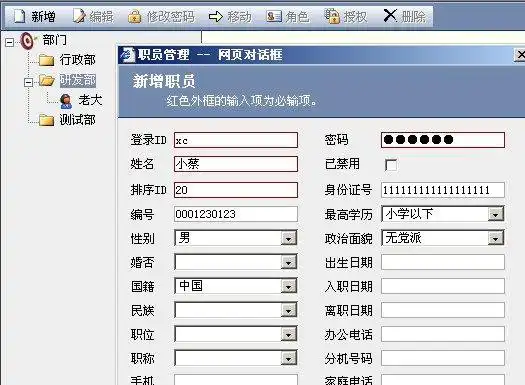This screenshot has height=385, width=525.
Task: Open the 民族 dropdown
Action: (x=288, y=310)
